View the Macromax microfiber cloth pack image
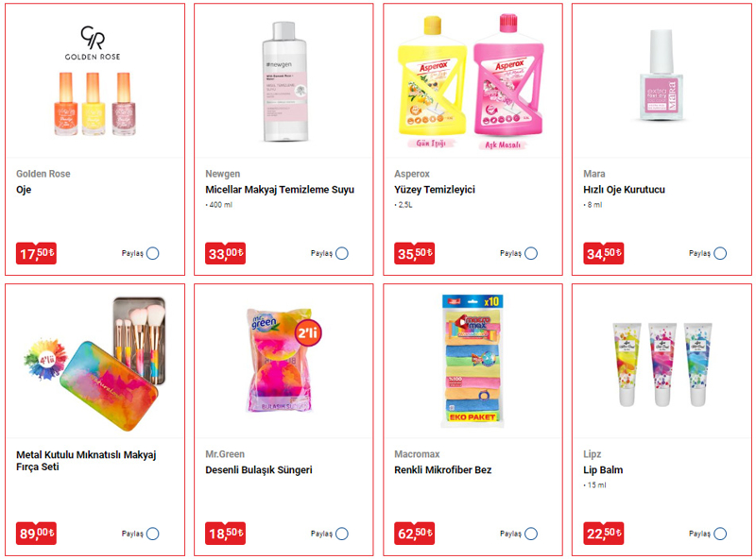 (x=472, y=361)
